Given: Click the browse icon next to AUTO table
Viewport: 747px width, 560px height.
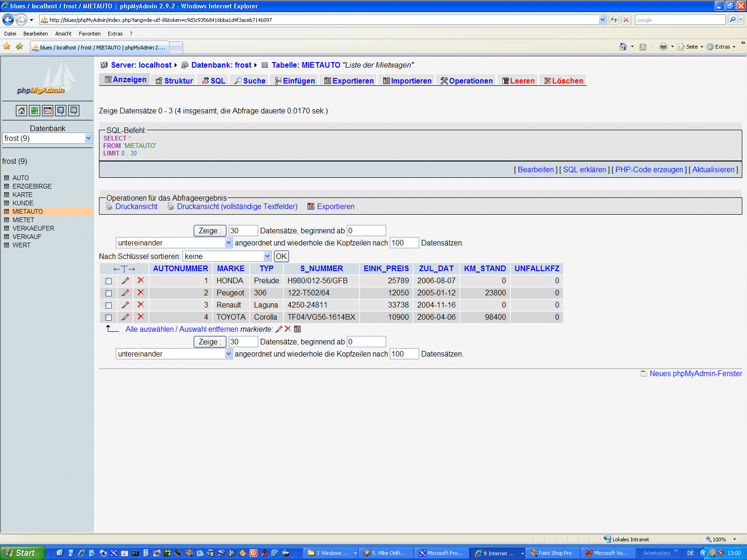Looking at the screenshot, I should click(x=7, y=178).
